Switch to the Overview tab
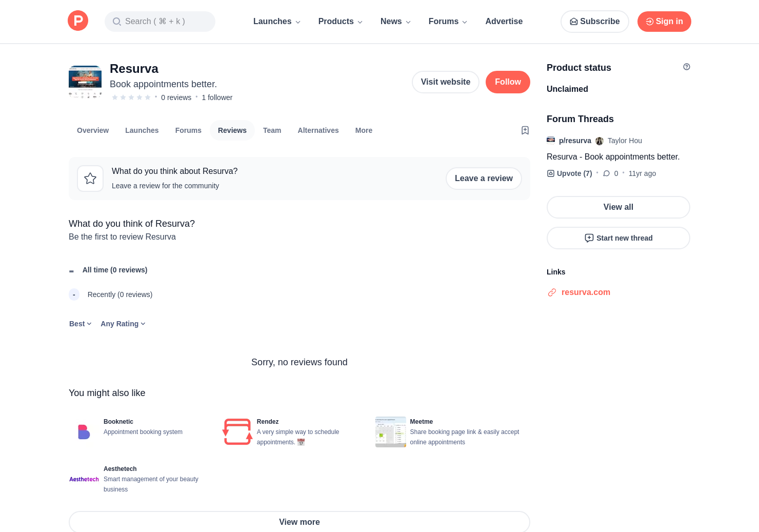This screenshot has height=532, width=759. pyautogui.click(x=93, y=130)
